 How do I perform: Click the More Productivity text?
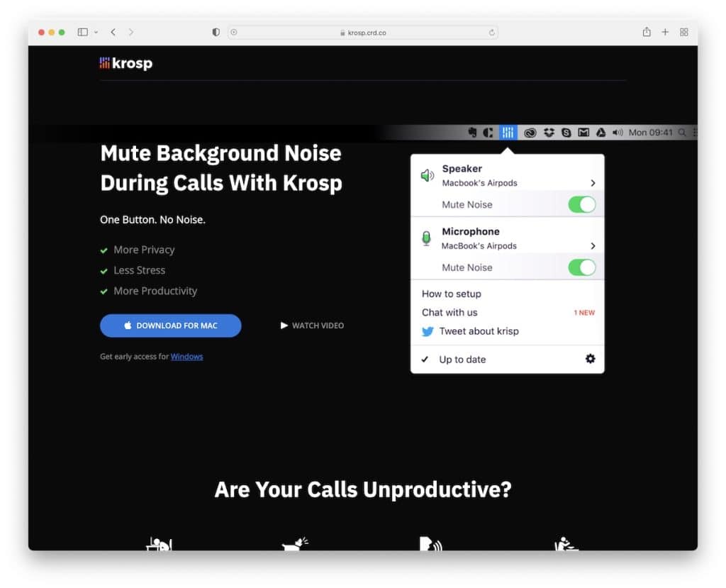coord(155,291)
